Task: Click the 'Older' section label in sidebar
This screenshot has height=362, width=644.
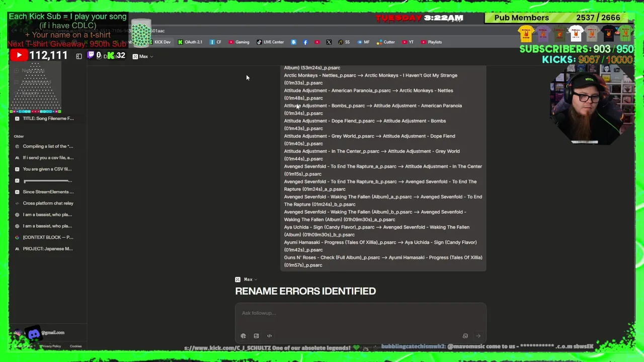Action: (x=19, y=136)
